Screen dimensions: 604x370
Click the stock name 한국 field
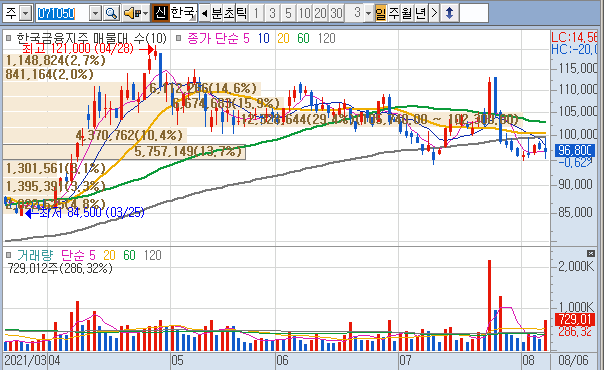pos(184,13)
